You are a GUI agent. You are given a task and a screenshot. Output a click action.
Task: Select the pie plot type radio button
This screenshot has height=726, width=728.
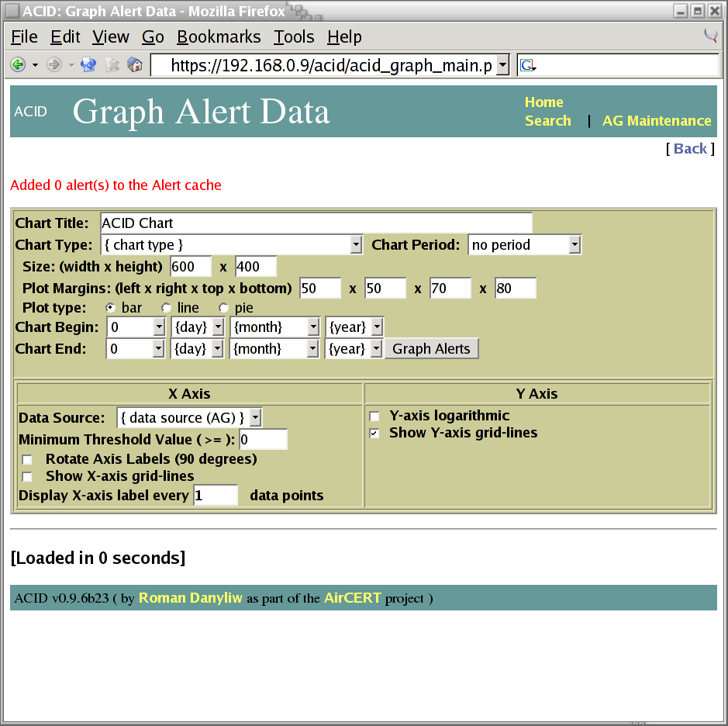[224, 308]
